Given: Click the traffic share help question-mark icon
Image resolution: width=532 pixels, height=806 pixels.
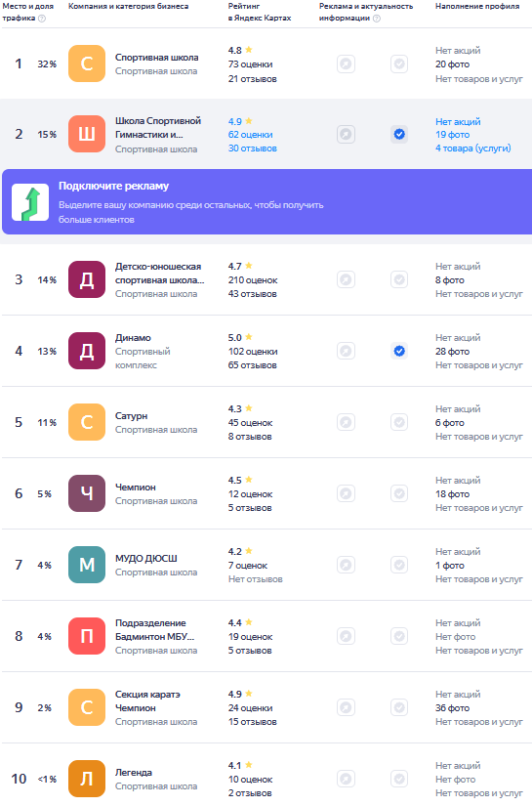Looking at the screenshot, I should click(42, 19).
